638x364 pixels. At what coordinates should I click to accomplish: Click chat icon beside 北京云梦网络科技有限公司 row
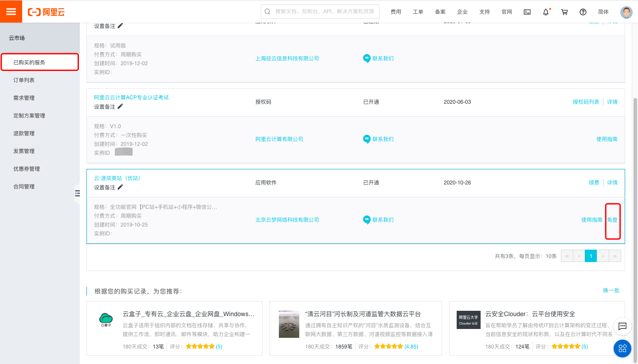[367, 220]
